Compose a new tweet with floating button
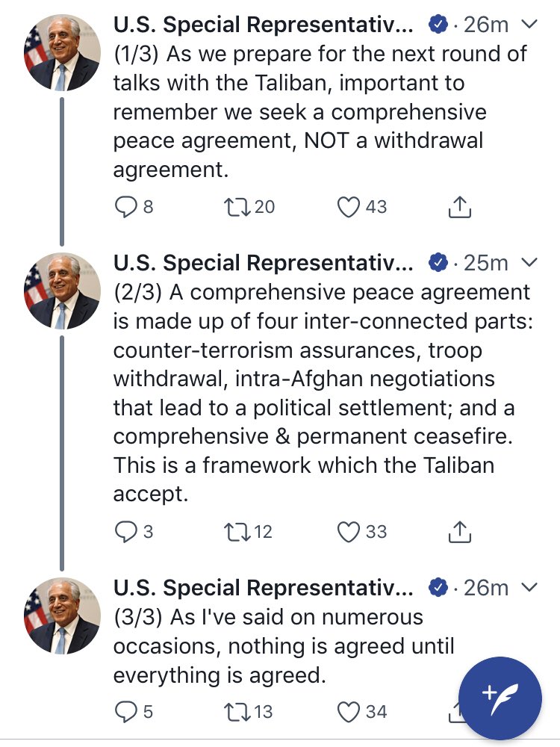 click(x=500, y=697)
